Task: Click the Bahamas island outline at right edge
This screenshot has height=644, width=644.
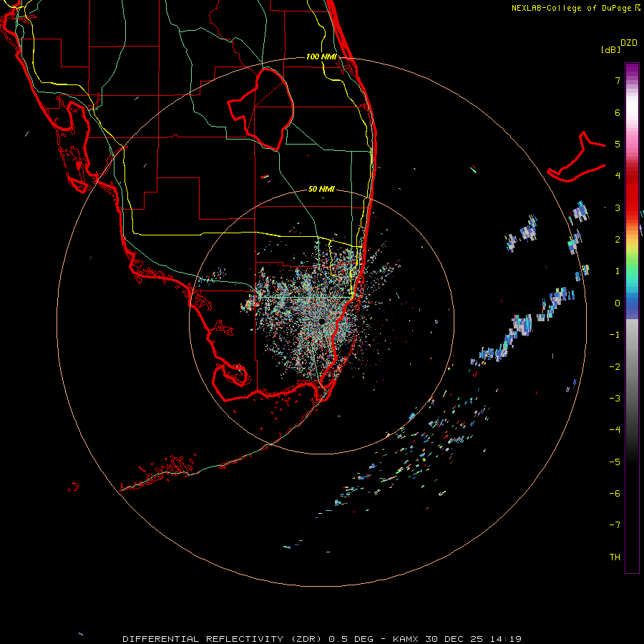Action: tap(577, 158)
